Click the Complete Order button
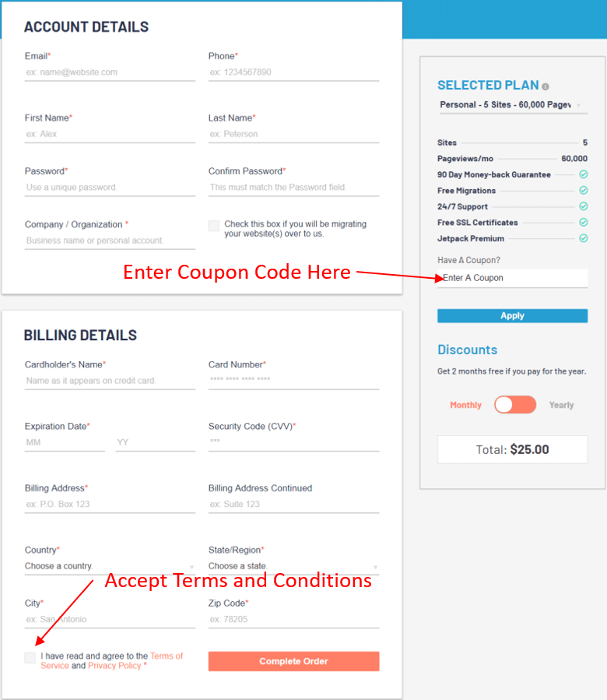This screenshot has height=700, width=607. (x=293, y=661)
